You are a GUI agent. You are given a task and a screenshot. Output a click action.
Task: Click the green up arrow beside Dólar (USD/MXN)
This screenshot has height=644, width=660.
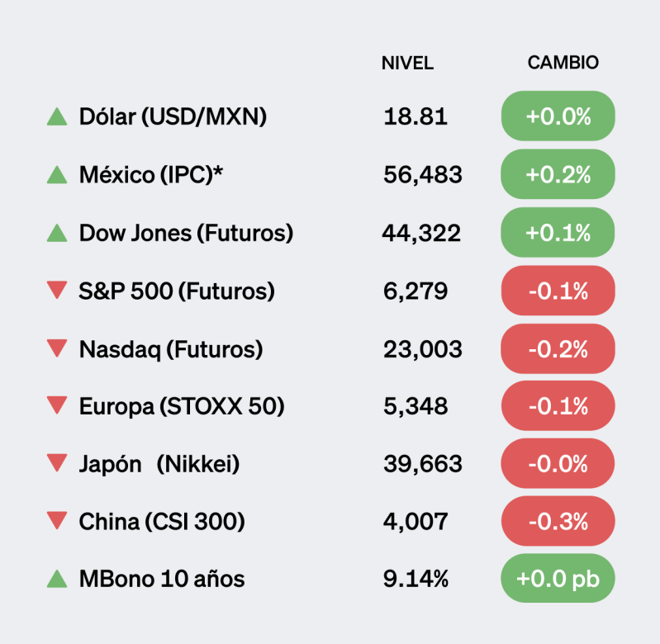(57, 117)
